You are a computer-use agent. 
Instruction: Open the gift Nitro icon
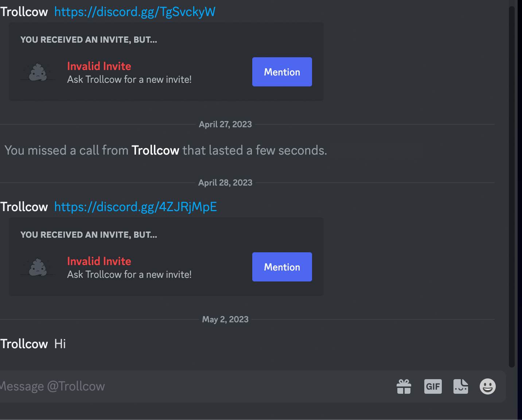(404, 386)
